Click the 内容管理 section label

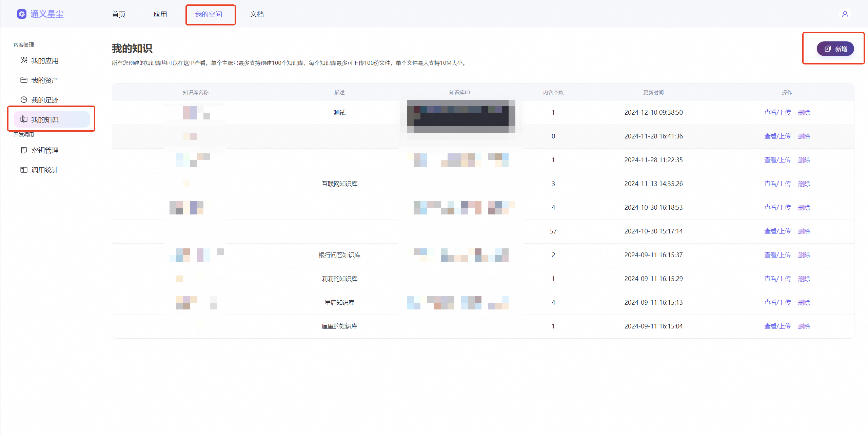(x=24, y=44)
